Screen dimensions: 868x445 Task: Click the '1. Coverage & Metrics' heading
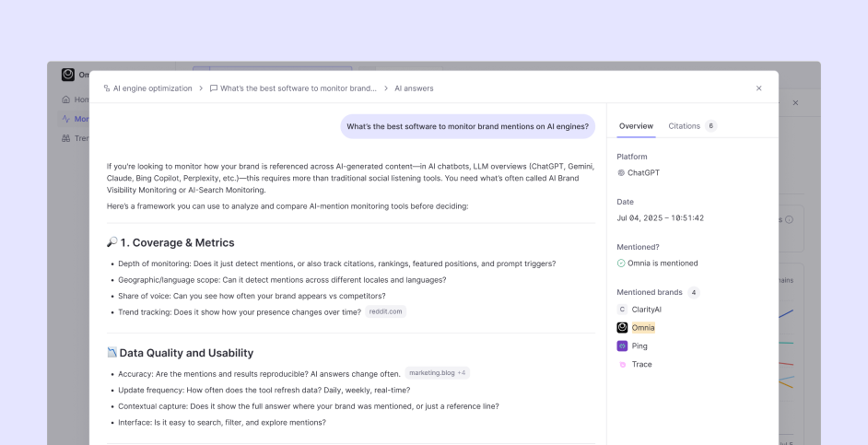[x=177, y=242]
